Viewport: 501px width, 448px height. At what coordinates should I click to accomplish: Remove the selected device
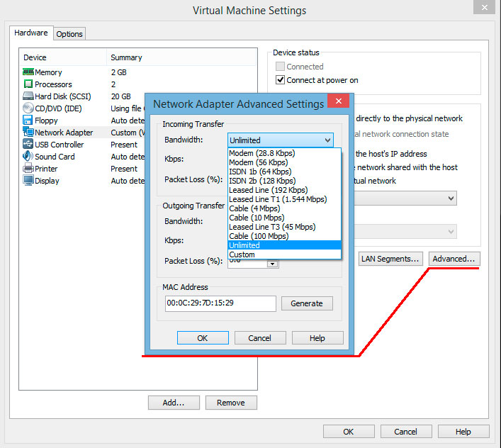[x=231, y=403]
